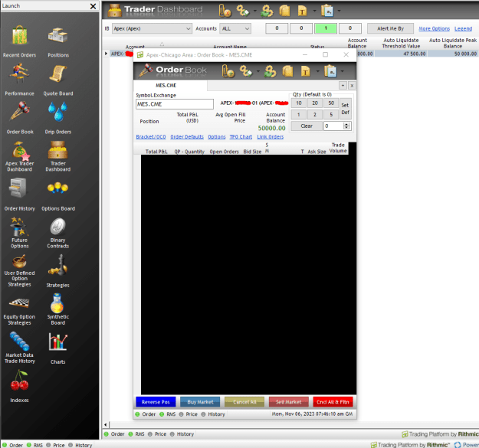
Task: Open Drip Orders
Action: (x=58, y=118)
